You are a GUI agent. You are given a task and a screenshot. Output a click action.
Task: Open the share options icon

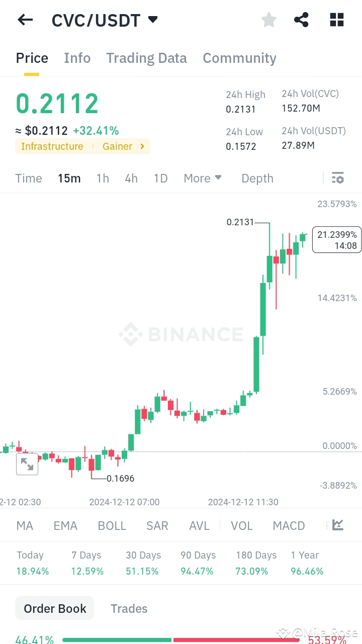[x=301, y=20]
